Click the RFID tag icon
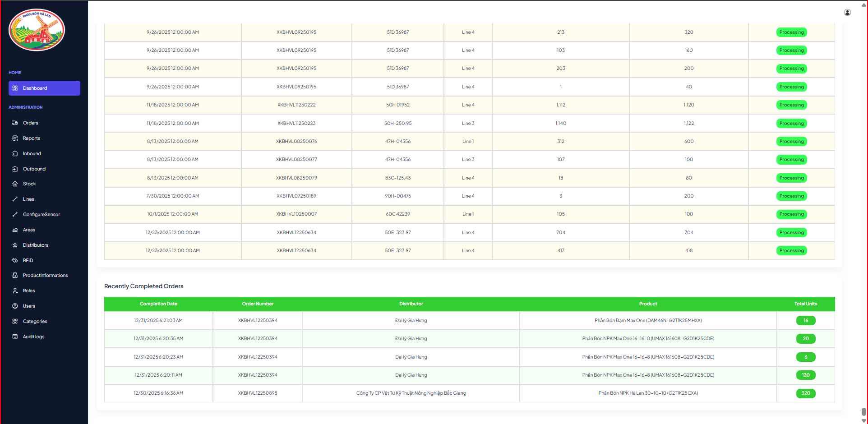The height and width of the screenshot is (424, 868). [x=15, y=260]
